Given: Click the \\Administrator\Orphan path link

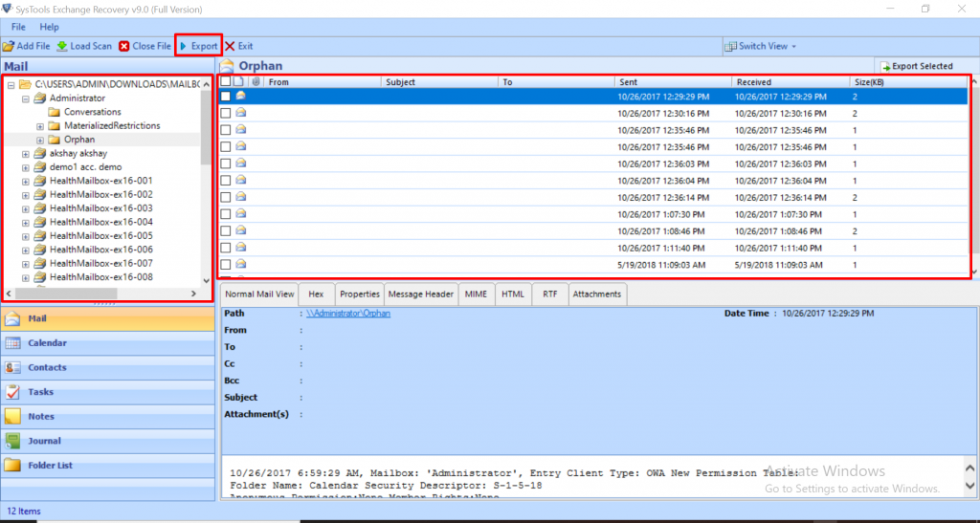Looking at the screenshot, I should tap(346, 314).
